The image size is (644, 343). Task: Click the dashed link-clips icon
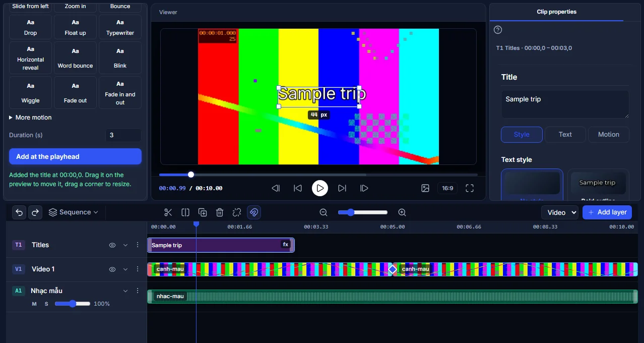pos(237,212)
